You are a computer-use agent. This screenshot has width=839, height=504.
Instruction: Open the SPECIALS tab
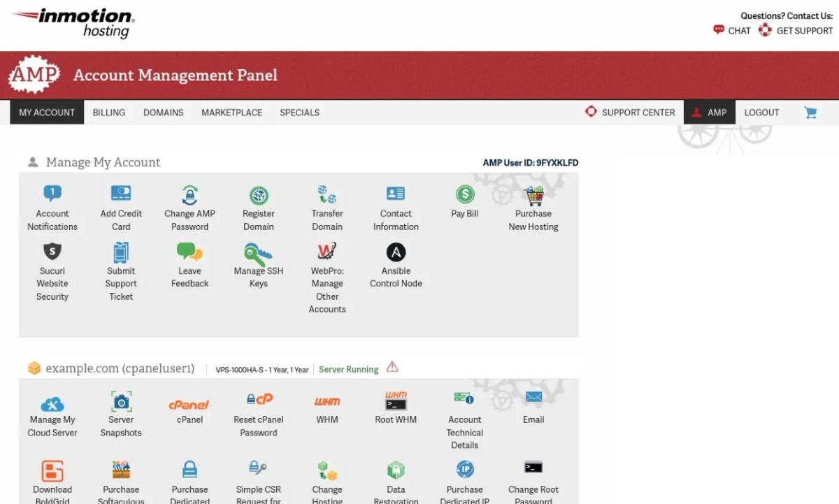pyautogui.click(x=300, y=113)
